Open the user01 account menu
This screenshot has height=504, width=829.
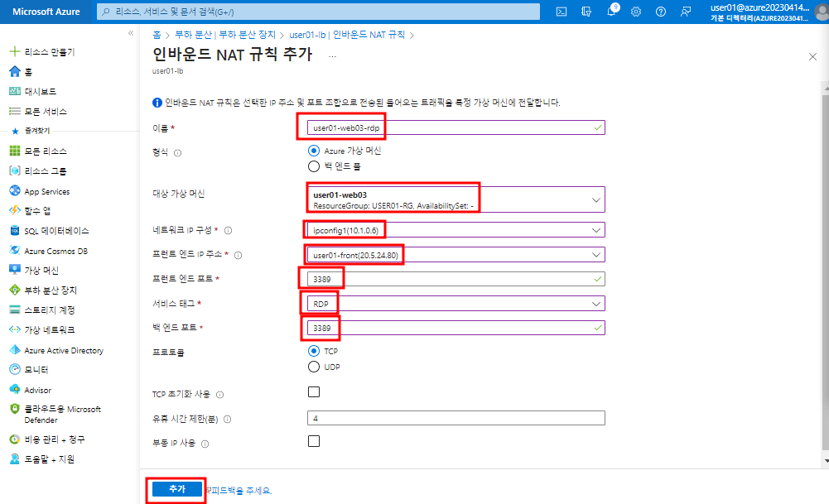point(768,12)
